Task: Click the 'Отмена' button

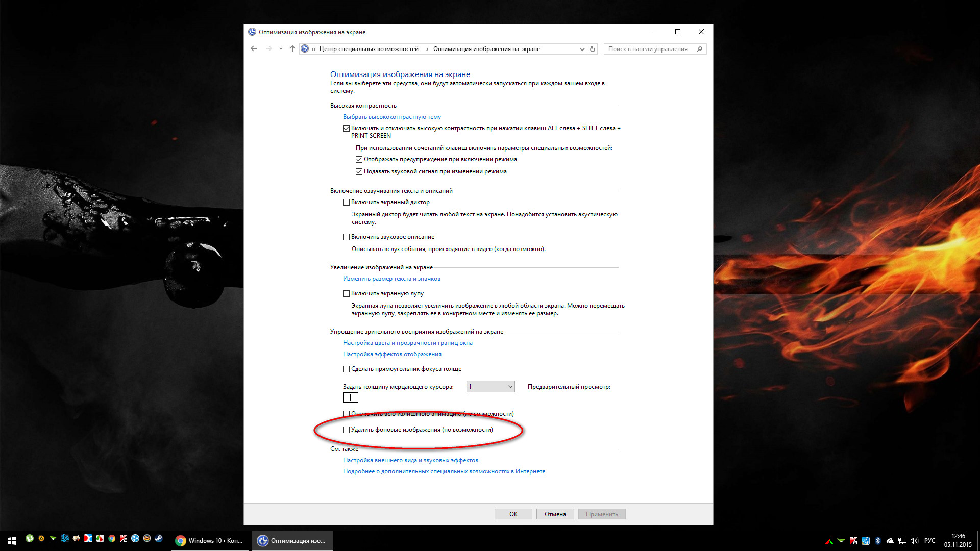Action: (x=555, y=514)
